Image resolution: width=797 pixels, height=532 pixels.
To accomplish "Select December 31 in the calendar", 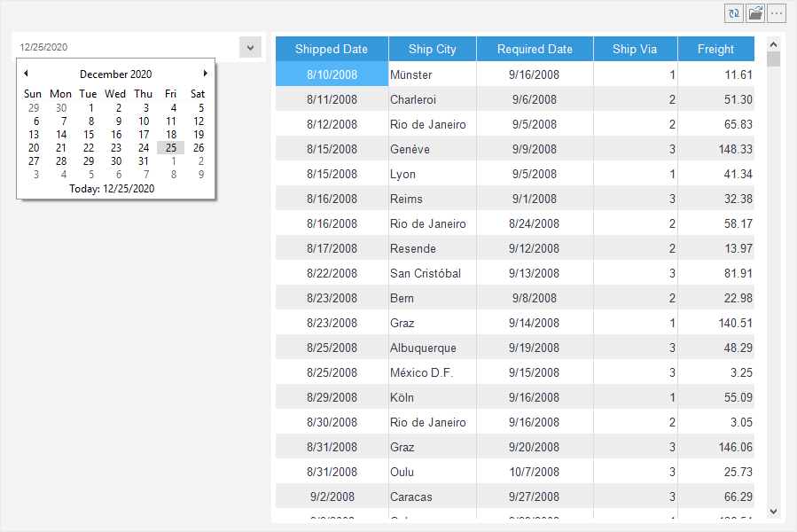I will [x=144, y=161].
